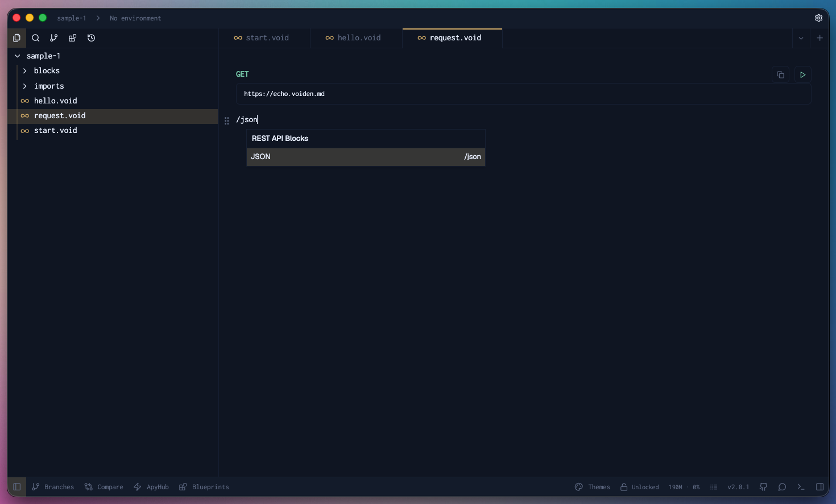Grab the block drag handle beside /json
836x504 pixels.
226,120
